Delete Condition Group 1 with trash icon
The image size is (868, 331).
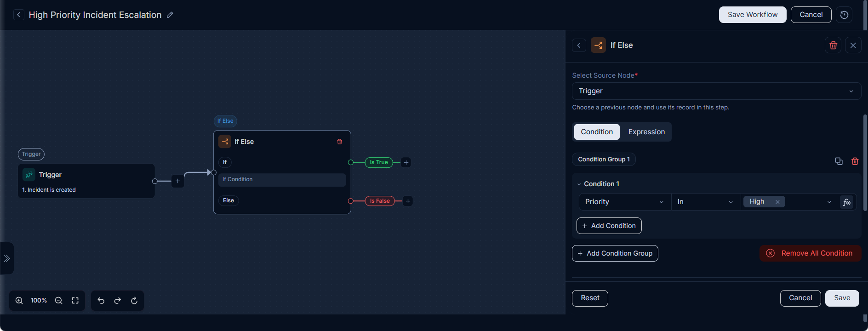point(855,161)
